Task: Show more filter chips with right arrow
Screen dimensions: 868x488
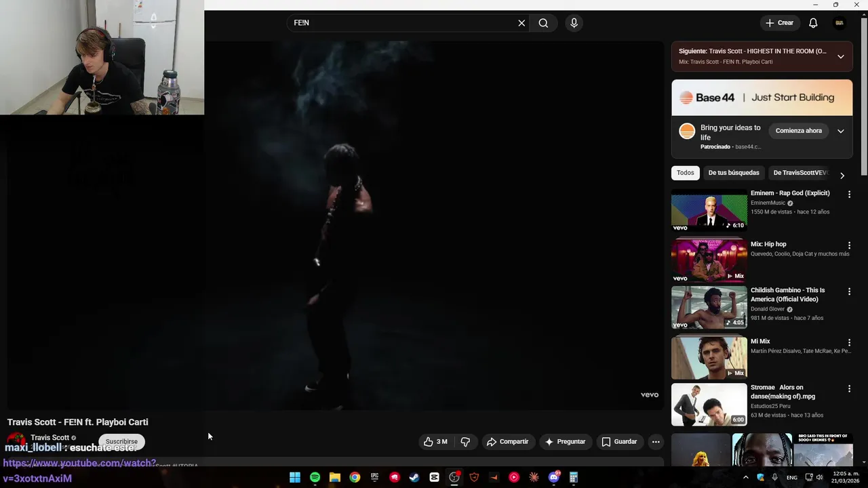Action: pos(842,176)
